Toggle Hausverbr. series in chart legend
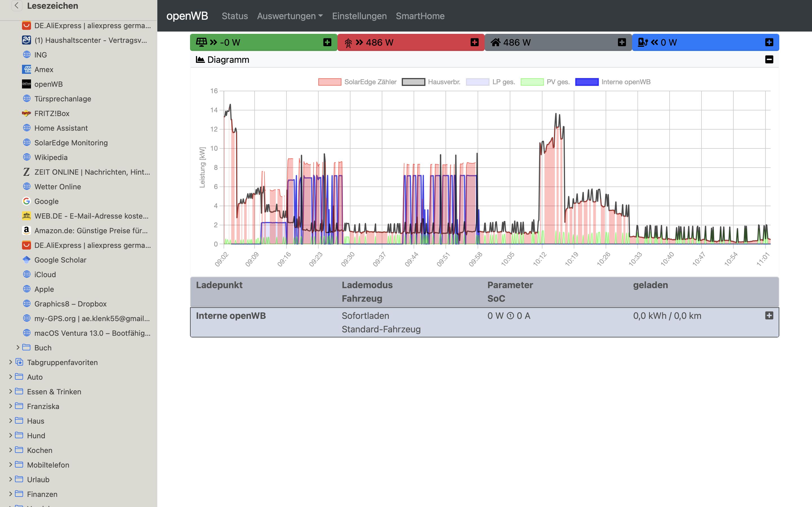Image resolution: width=812 pixels, height=507 pixels. (431, 82)
